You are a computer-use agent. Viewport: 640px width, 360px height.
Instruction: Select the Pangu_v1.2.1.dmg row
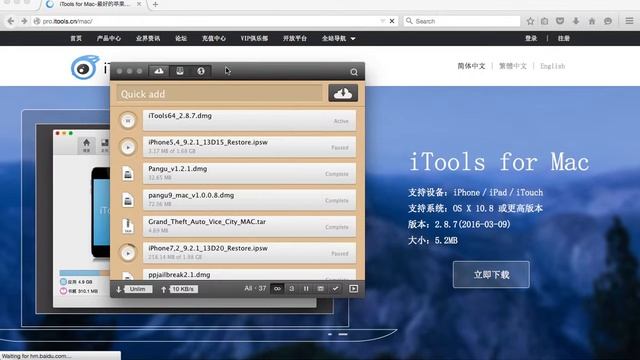click(249, 173)
